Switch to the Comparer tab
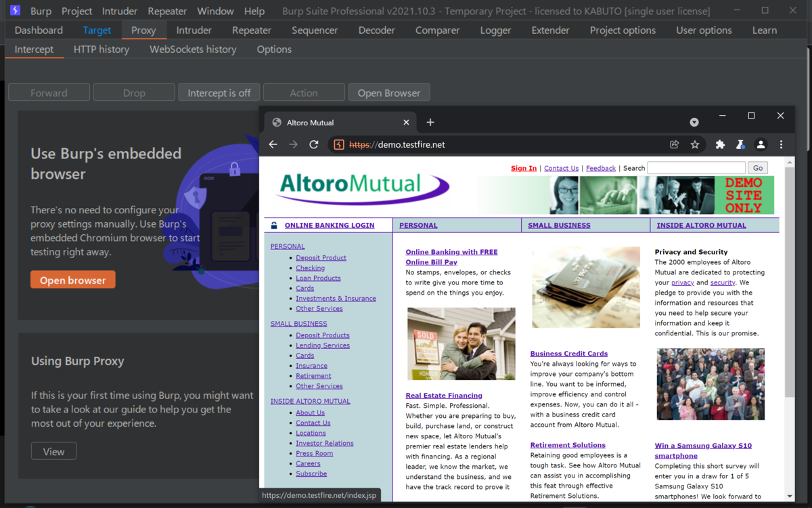Screen dimensions: 812x508 [437, 30]
